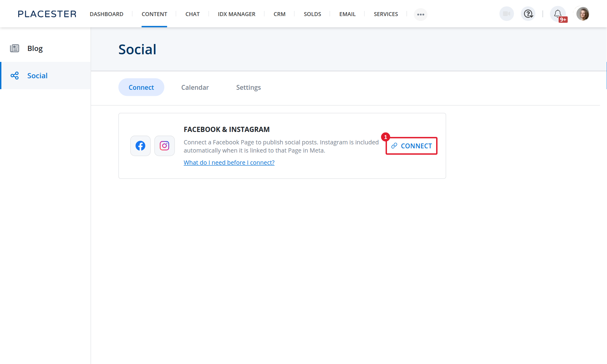Open 'What do I need before I connect?' link
The width and height of the screenshot is (607, 364).
tap(229, 163)
